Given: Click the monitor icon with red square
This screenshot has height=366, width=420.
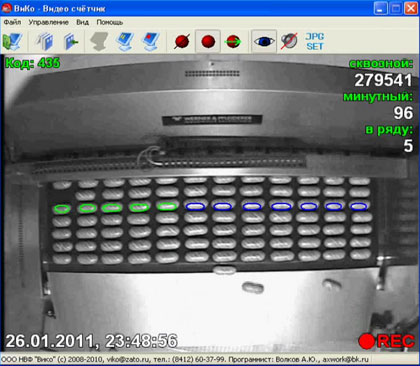Looking at the screenshot, I should (151, 41).
